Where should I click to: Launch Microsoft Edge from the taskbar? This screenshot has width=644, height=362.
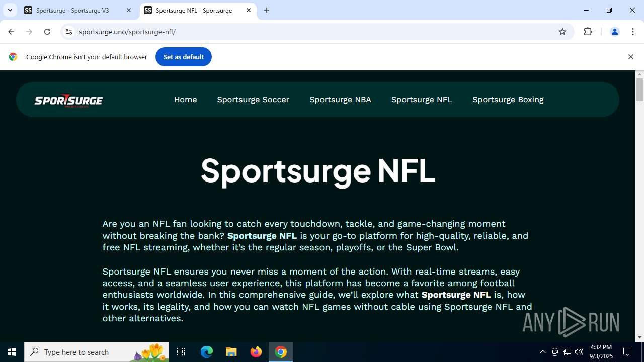pos(207,352)
